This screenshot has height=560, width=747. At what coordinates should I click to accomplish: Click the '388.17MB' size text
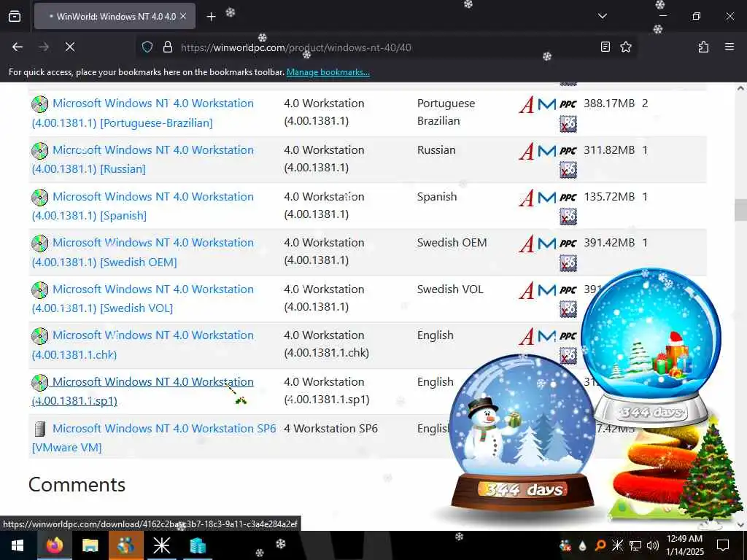[x=609, y=104]
